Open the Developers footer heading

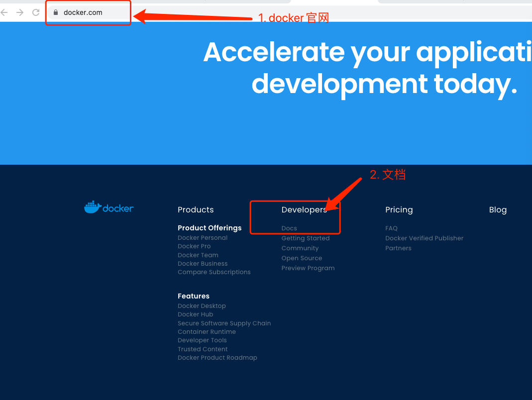pyautogui.click(x=305, y=209)
